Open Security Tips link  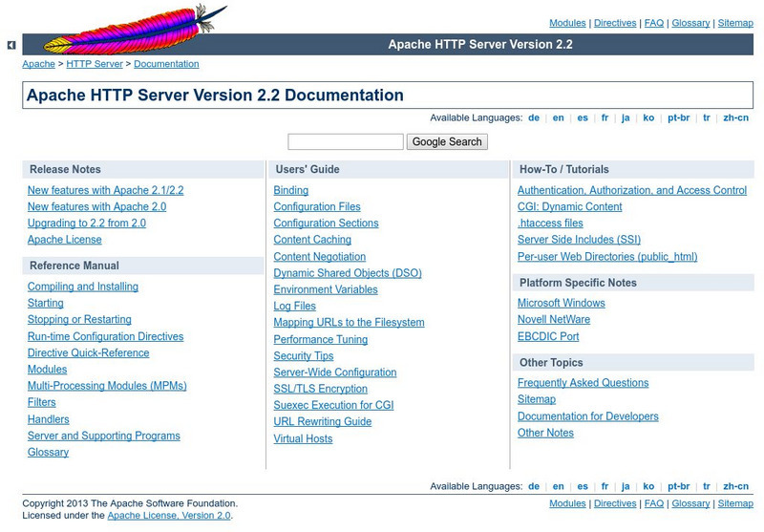[304, 356]
